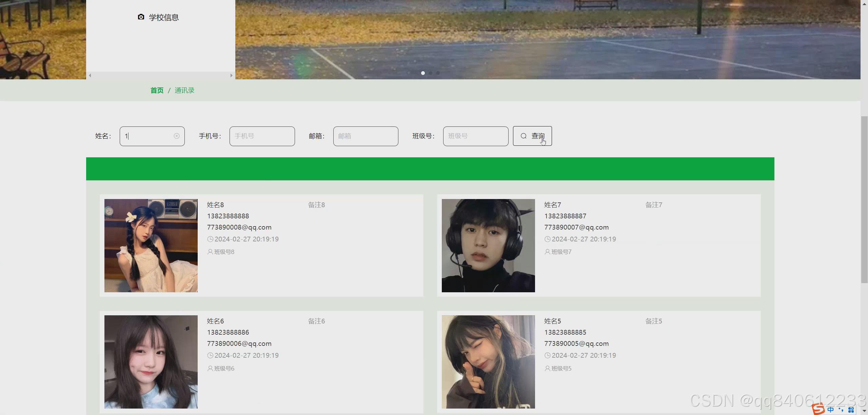
Task: Click the magnifier icon in the 查询 button
Action: 524,136
